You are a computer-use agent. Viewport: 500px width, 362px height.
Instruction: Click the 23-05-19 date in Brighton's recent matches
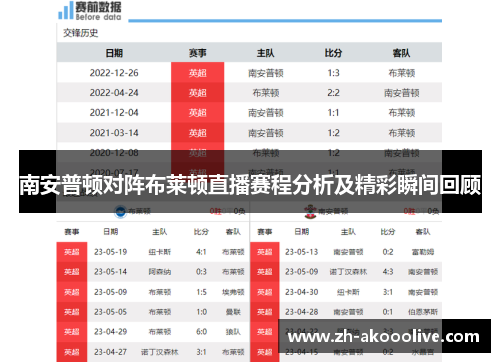pos(111,252)
